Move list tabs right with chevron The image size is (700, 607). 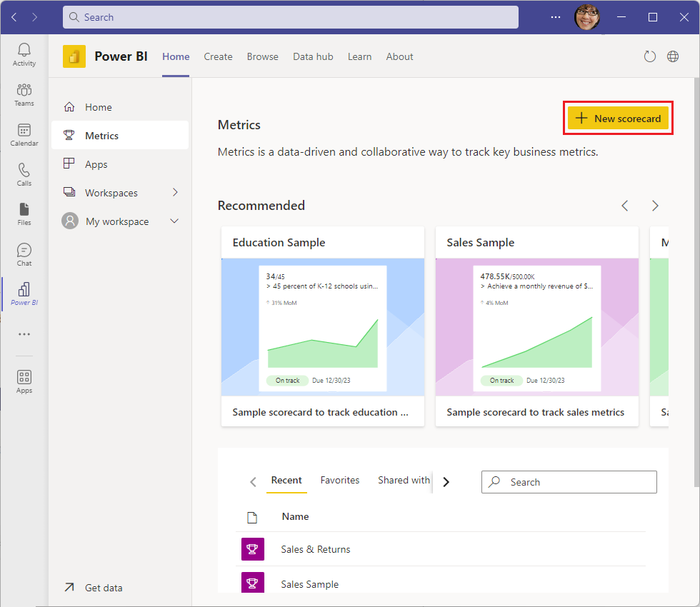[x=446, y=482]
